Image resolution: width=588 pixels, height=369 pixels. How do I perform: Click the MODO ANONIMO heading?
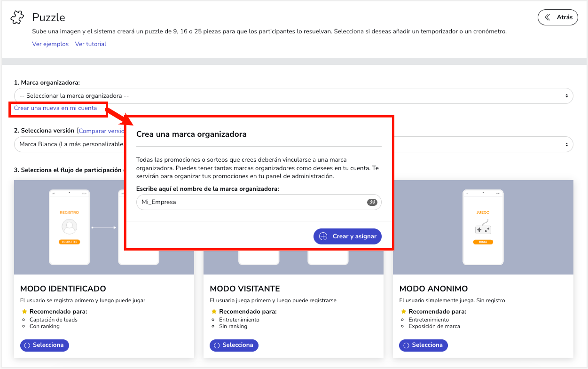433,289
